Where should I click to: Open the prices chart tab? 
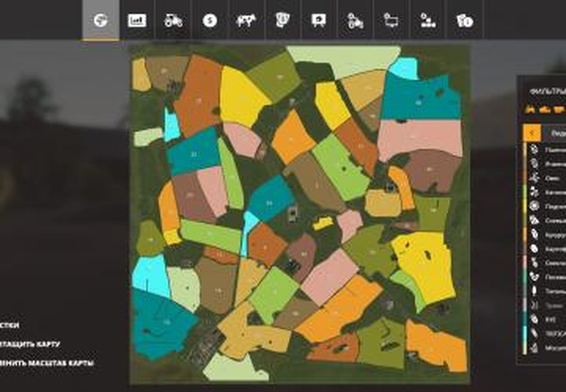pyautogui.click(x=137, y=19)
